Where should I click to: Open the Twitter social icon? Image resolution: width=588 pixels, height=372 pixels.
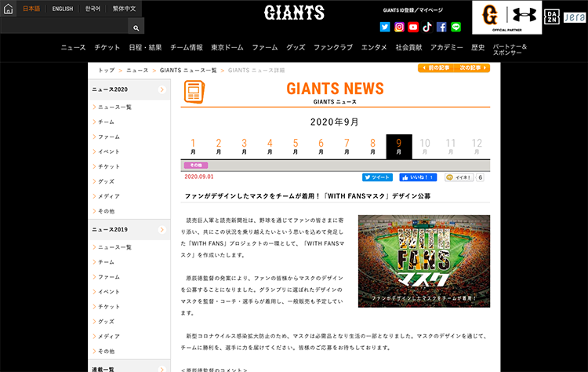385,27
